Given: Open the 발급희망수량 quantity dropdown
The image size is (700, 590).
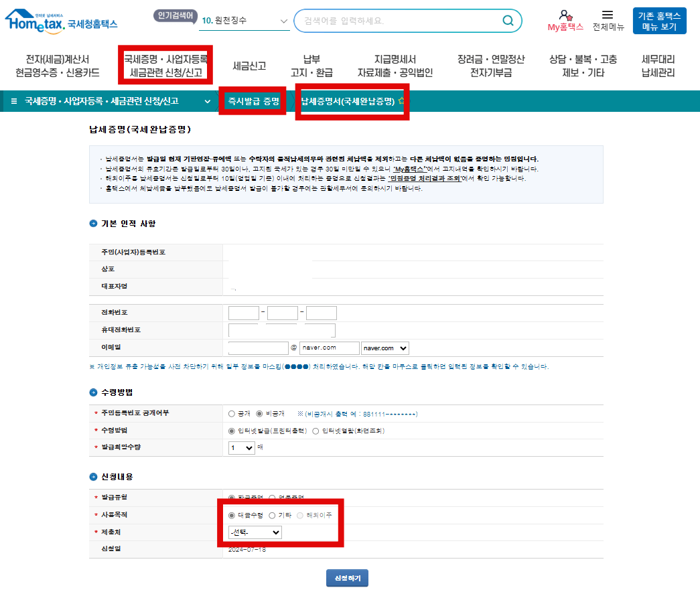Looking at the screenshot, I should pyautogui.click(x=240, y=448).
